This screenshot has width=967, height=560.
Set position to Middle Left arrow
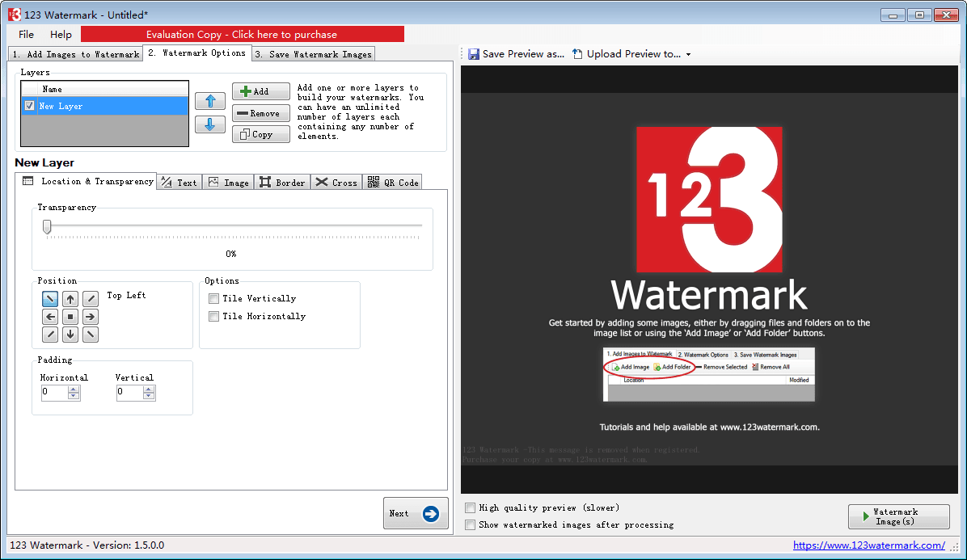coord(50,318)
